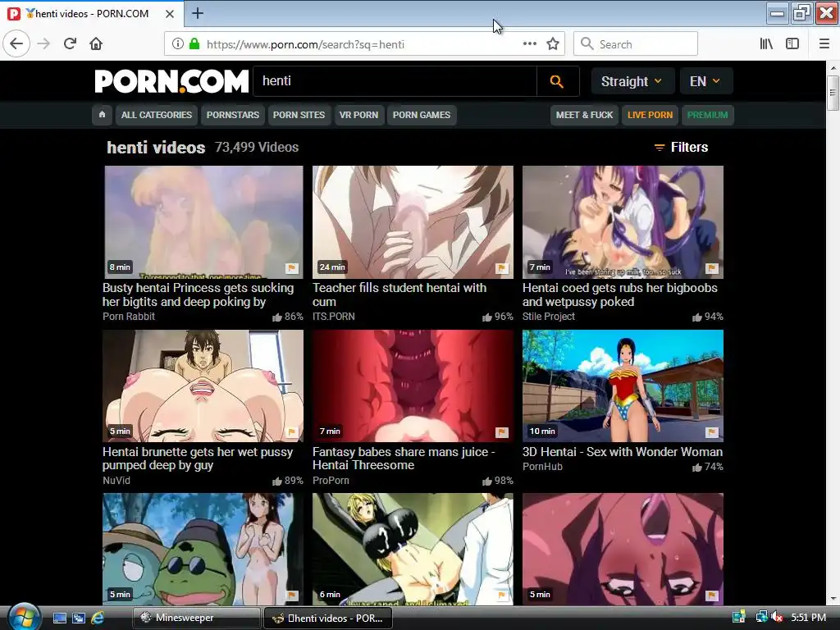Click the MEET & FUCK button
This screenshot has width=840, height=630.
pos(584,115)
